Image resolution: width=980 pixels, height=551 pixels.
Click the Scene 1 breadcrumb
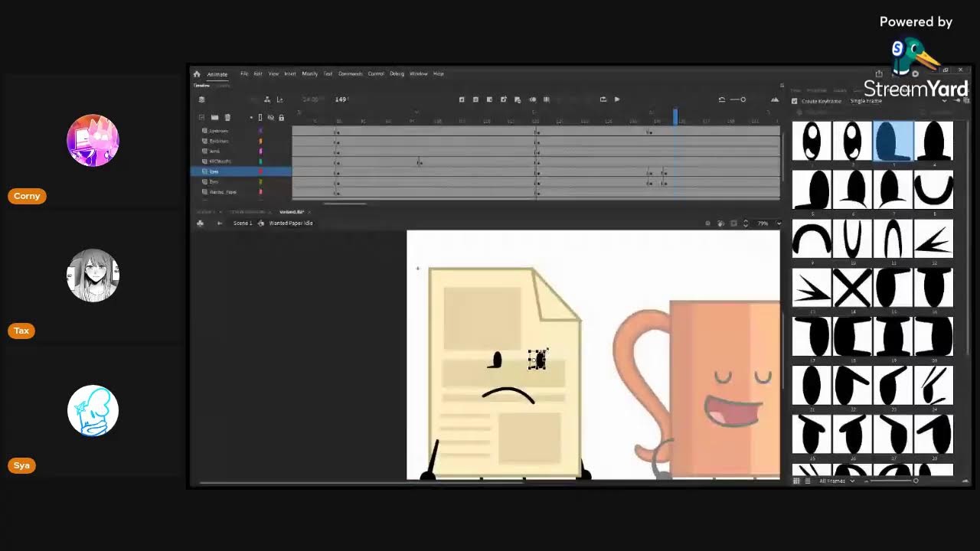(x=243, y=223)
